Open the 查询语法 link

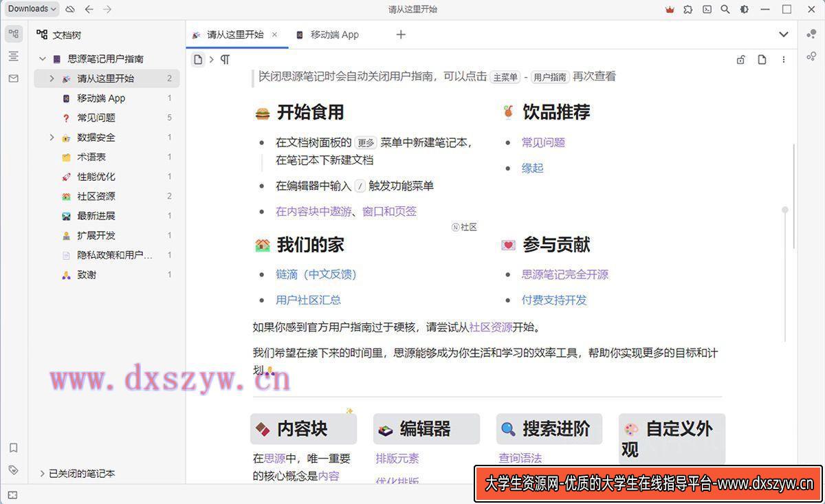[520, 458]
